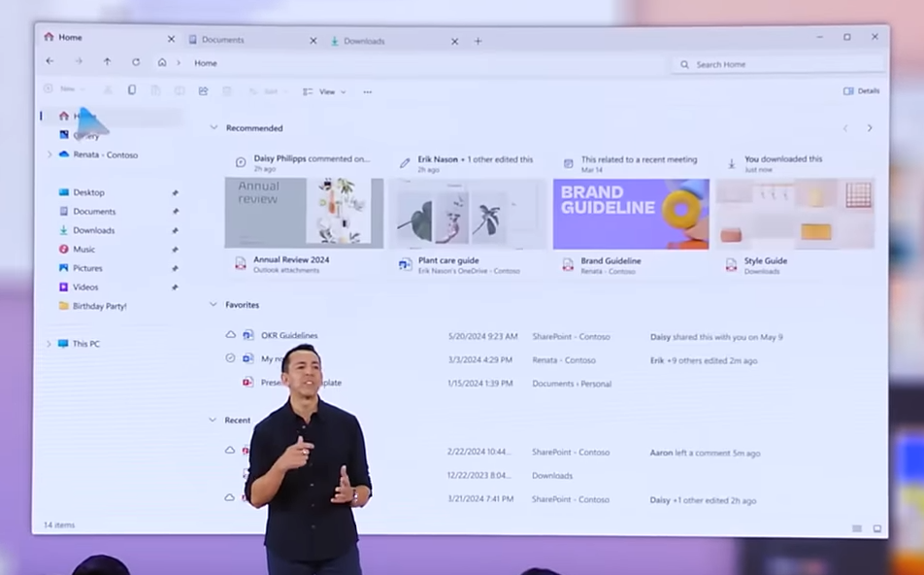Click the Plant care guide file icon
The height and width of the screenshot is (575, 924).
(x=405, y=264)
